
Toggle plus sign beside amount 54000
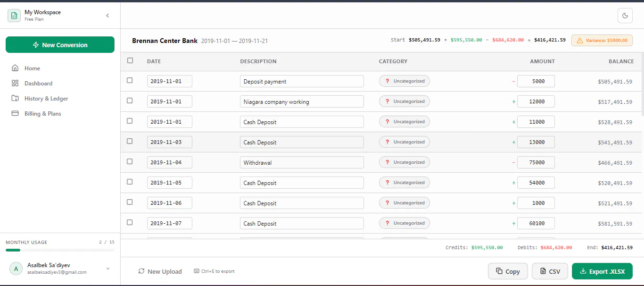coord(513,183)
